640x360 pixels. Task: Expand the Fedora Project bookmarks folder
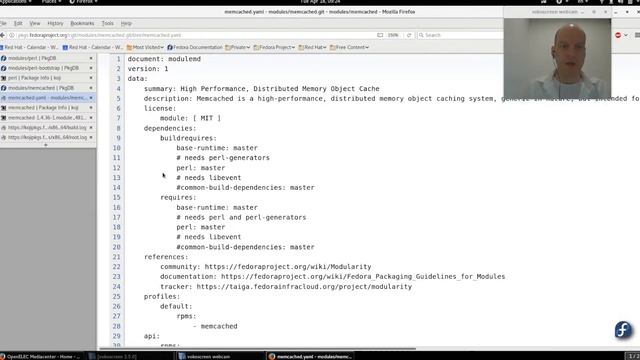point(274,47)
